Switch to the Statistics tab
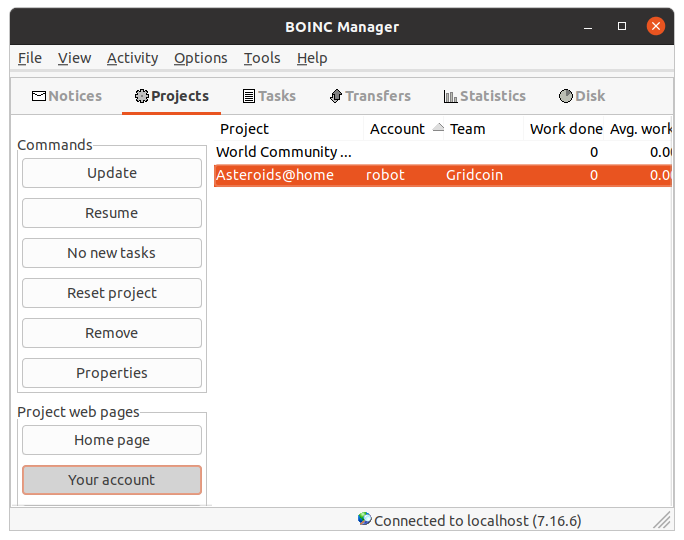This screenshot has height=540, width=684. tap(484, 96)
